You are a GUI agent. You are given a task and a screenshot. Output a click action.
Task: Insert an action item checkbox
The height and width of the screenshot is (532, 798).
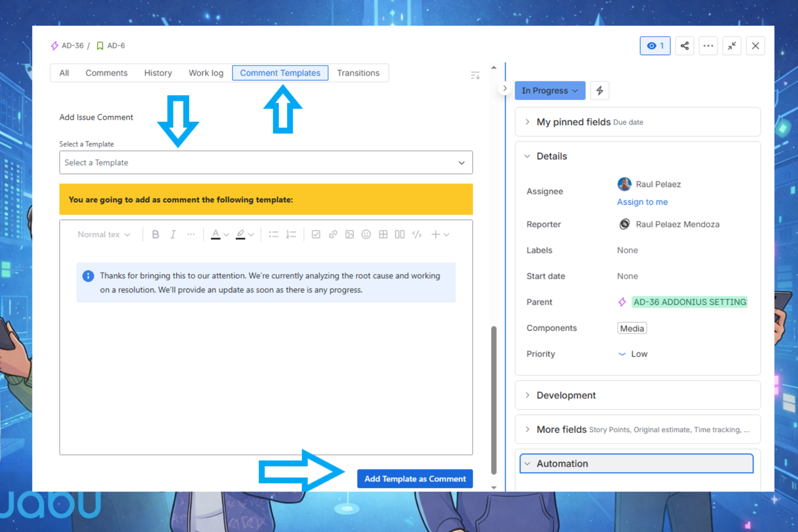tap(316, 235)
